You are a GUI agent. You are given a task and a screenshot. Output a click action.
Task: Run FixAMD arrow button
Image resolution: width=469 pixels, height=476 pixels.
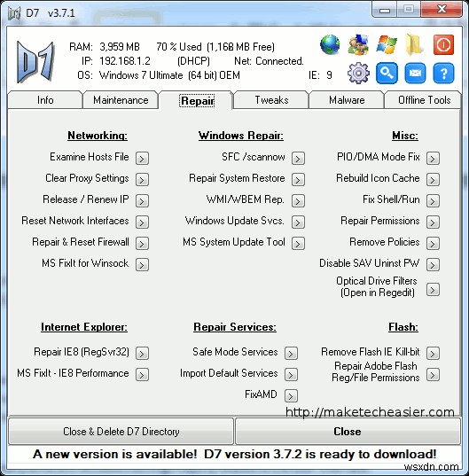click(x=291, y=395)
